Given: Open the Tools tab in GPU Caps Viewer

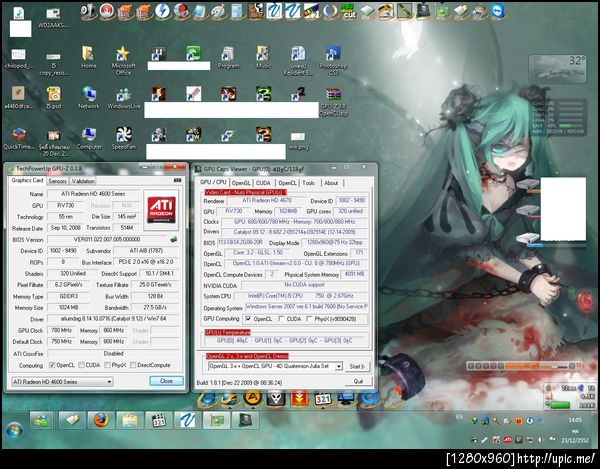Looking at the screenshot, I should click(x=308, y=183).
